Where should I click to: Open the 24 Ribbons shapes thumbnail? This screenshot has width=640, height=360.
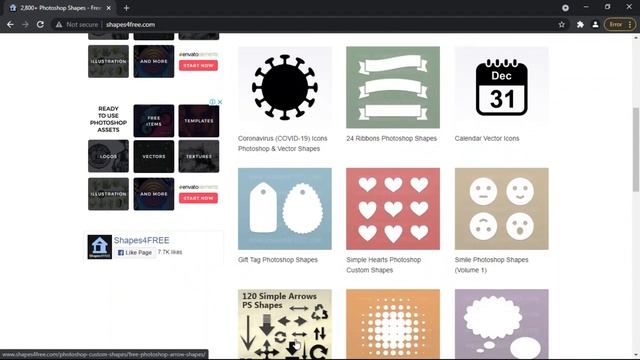[x=393, y=87]
